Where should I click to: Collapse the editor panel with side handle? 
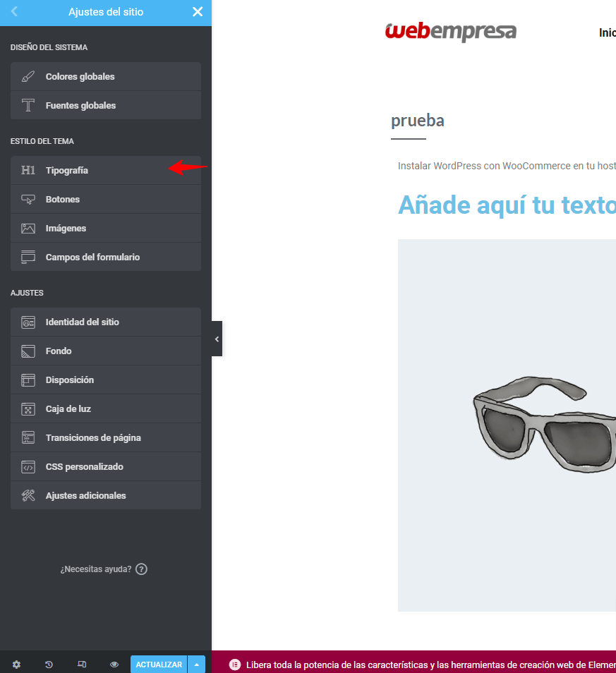point(217,339)
